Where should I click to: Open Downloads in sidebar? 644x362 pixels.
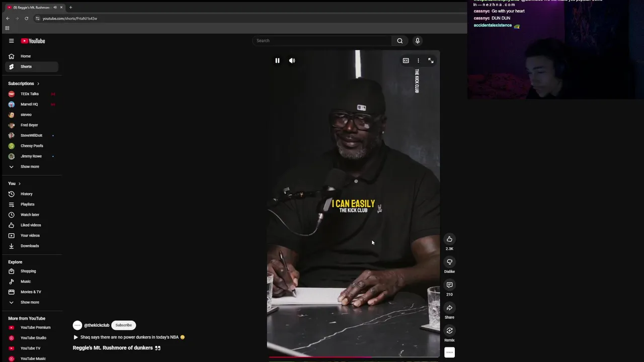point(32,246)
